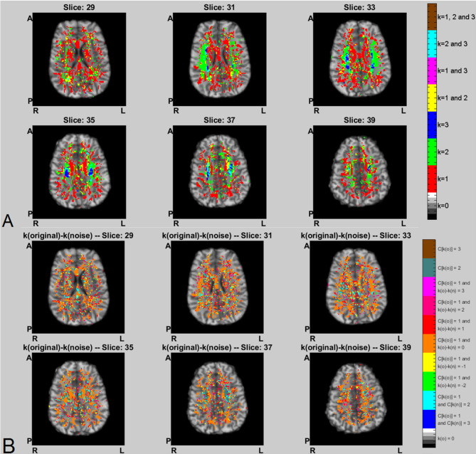Viewport: 476px width, 454px height.
Task: Click the brown swatch for k=1, 2 and 3
Action: [x=432, y=17]
